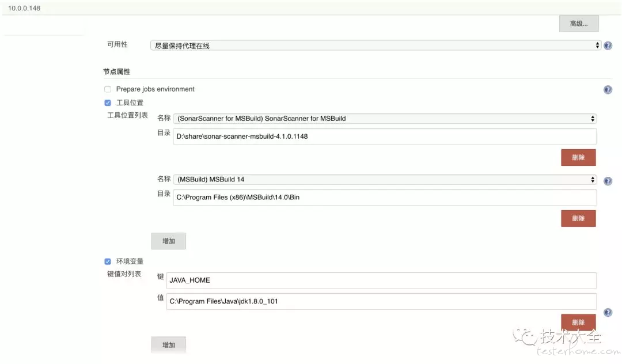Delete the MSBuild 14 tool location entry

[578, 218]
